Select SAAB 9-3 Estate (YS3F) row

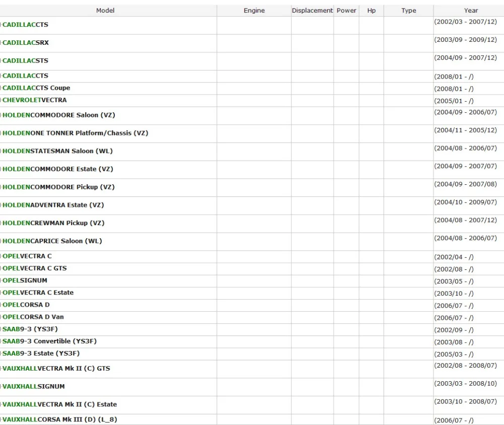tap(252, 354)
